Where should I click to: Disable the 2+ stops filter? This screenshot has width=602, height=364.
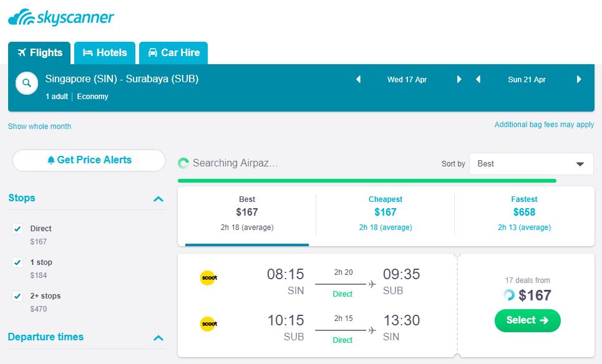17,296
